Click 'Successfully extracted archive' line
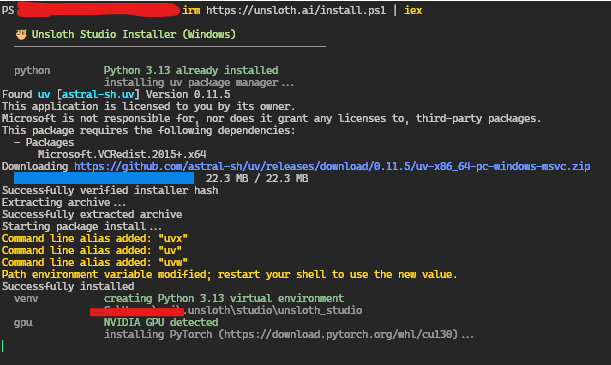The width and height of the screenshot is (611, 365). click(92, 215)
